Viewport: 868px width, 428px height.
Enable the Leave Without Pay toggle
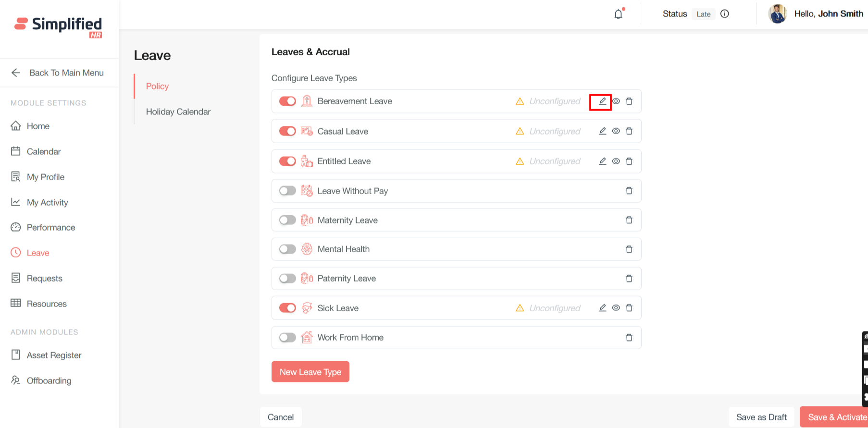click(287, 191)
